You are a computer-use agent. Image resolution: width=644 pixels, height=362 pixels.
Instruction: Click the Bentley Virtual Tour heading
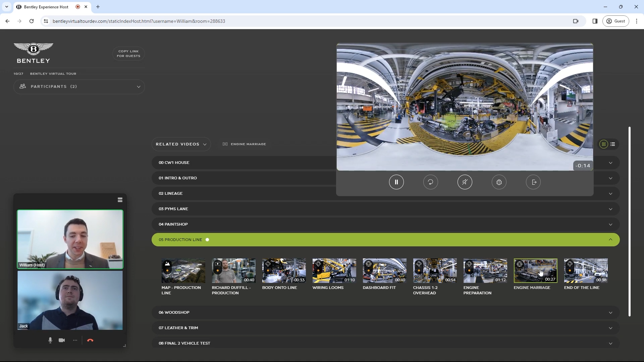[x=53, y=74]
